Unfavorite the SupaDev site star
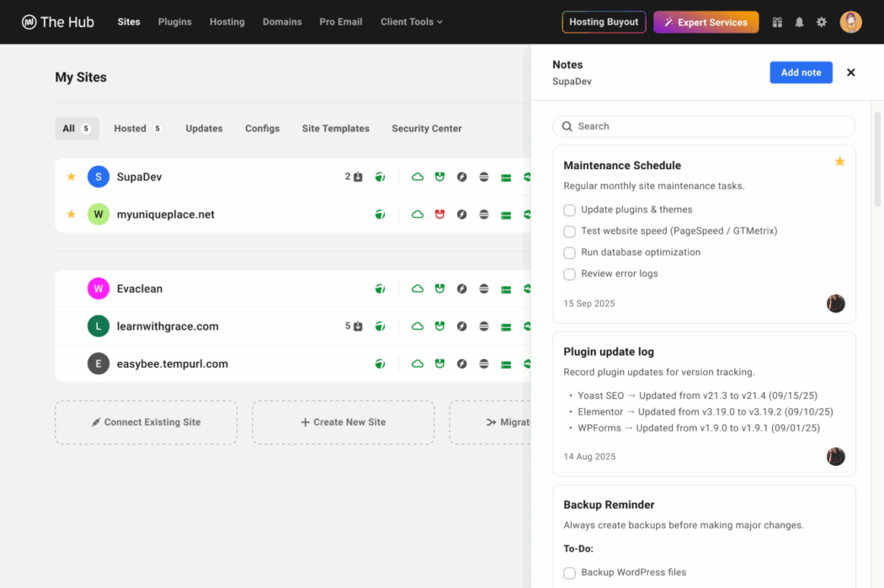Viewport: 884px width, 588px height. pyautogui.click(x=72, y=177)
